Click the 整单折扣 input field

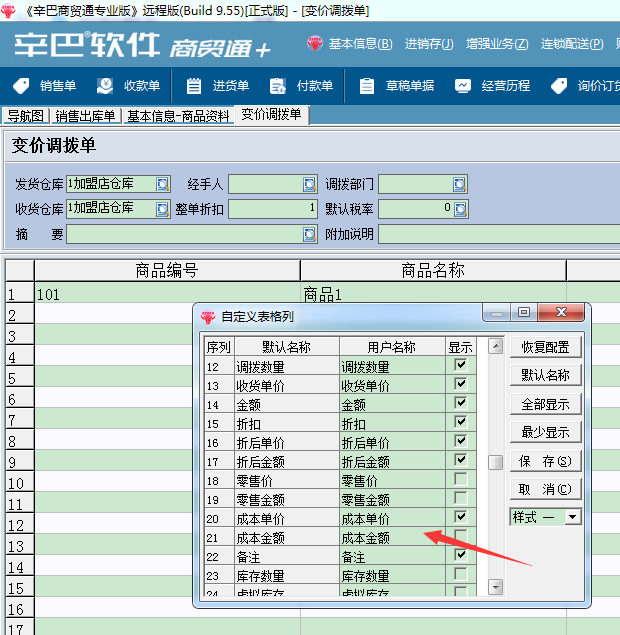coord(273,209)
